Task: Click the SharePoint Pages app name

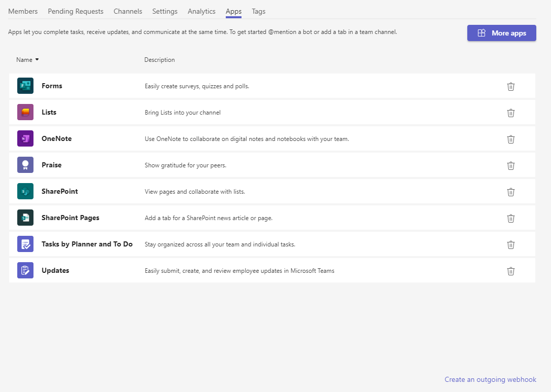Action: [71, 218]
